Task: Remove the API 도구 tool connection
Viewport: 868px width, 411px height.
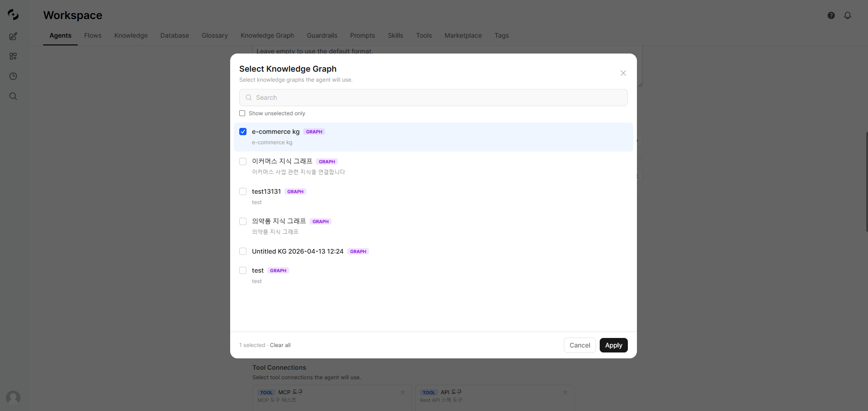Action: pyautogui.click(x=565, y=392)
